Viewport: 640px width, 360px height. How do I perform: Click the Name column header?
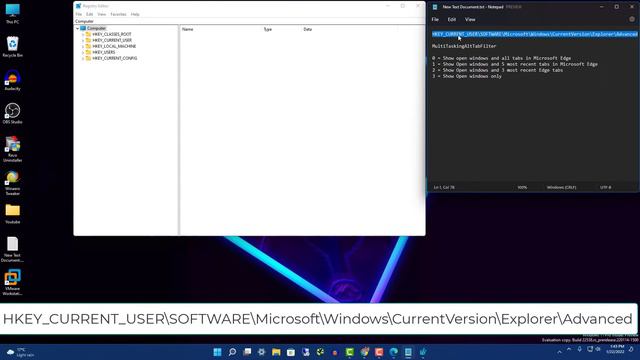(x=187, y=29)
